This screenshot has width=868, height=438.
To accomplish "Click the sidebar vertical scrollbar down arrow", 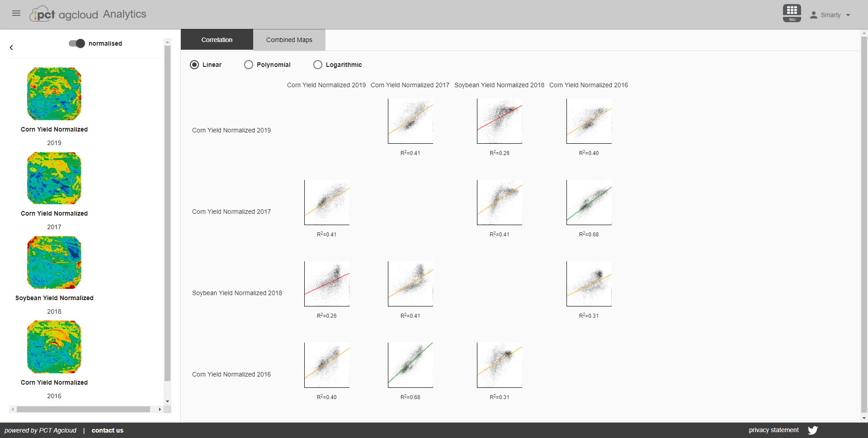I will click(167, 401).
